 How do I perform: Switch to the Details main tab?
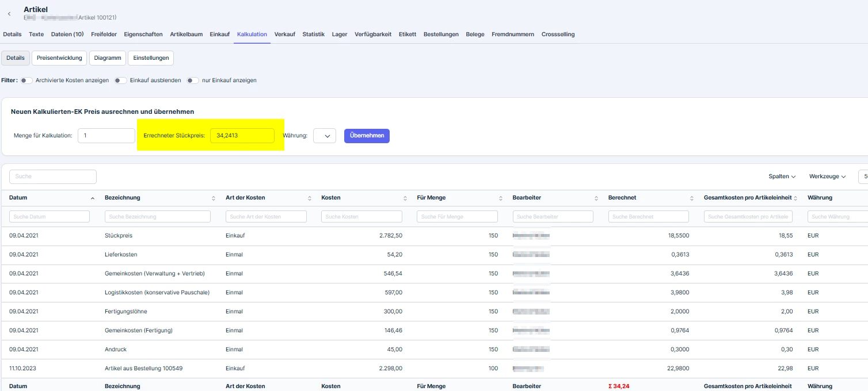click(x=12, y=34)
